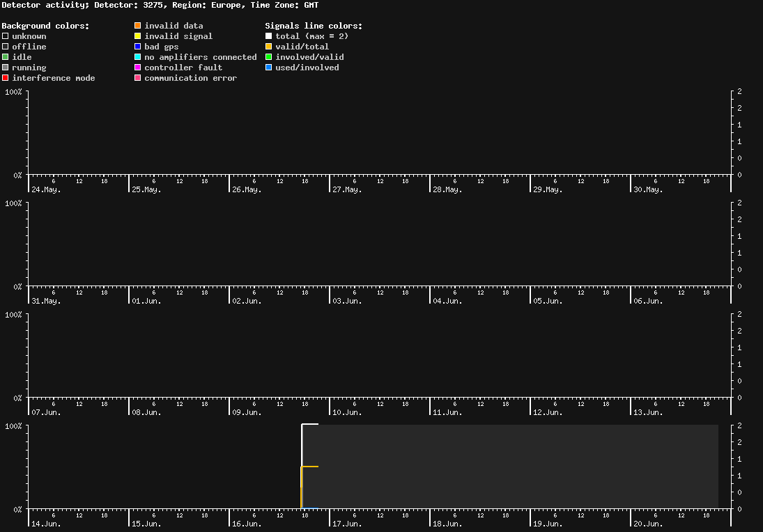This screenshot has width=763, height=532.
Task: Click the 'controller fault' legend label
Action: click(x=183, y=68)
